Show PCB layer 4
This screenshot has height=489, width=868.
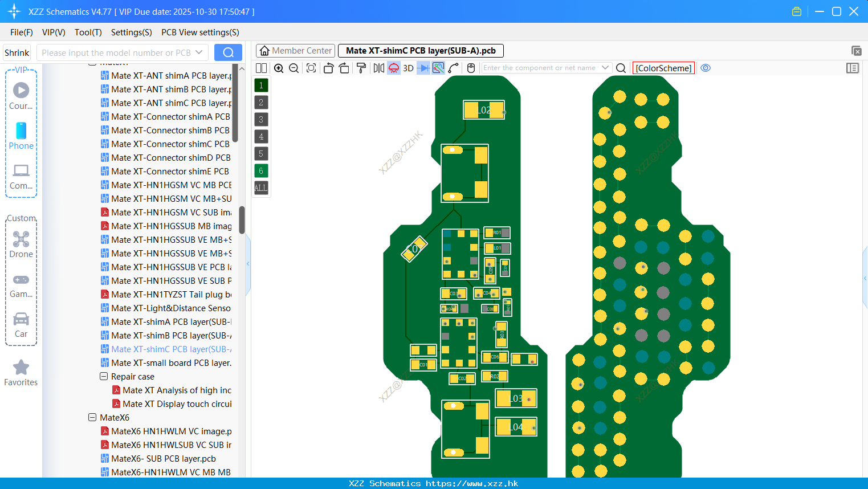click(261, 137)
